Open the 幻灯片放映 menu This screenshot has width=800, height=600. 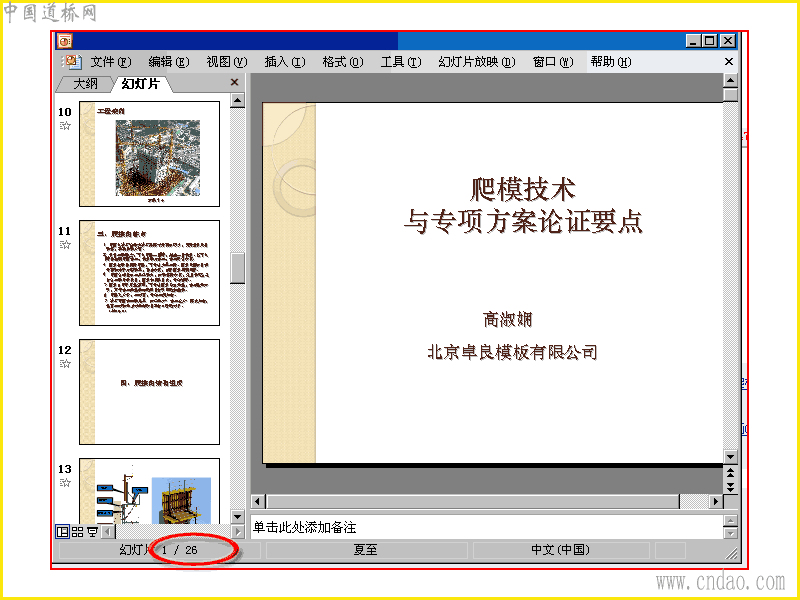tap(477, 62)
